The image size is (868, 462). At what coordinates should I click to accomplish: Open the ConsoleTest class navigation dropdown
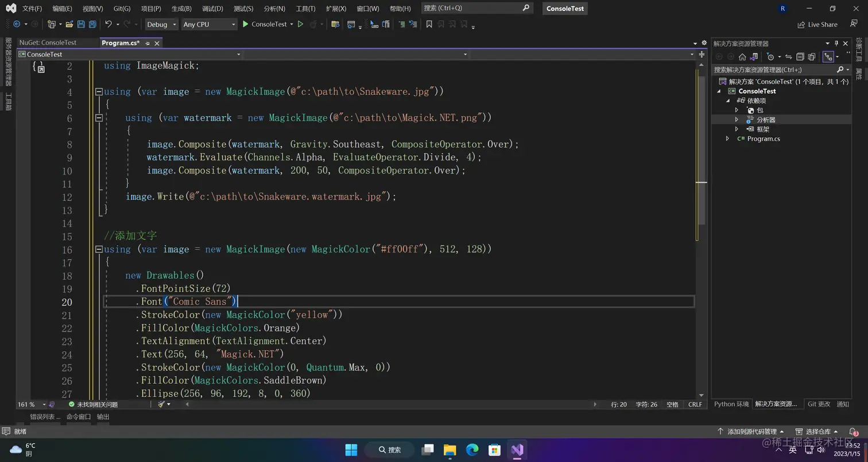click(x=129, y=55)
